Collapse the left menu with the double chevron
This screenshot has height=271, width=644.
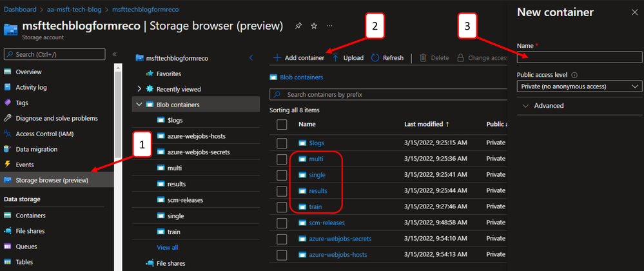(x=115, y=54)
